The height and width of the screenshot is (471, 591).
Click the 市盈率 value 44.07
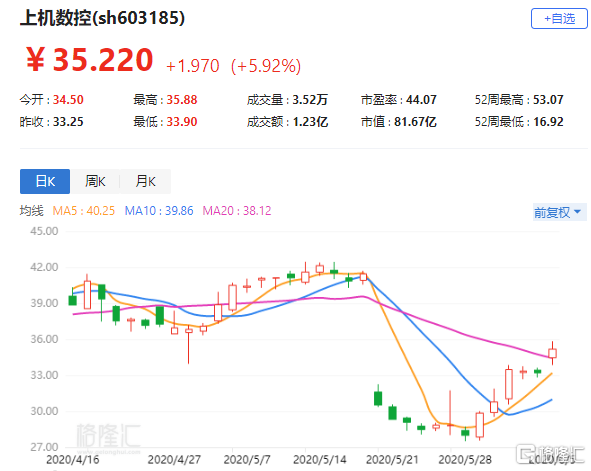click(x=421, y=100)
